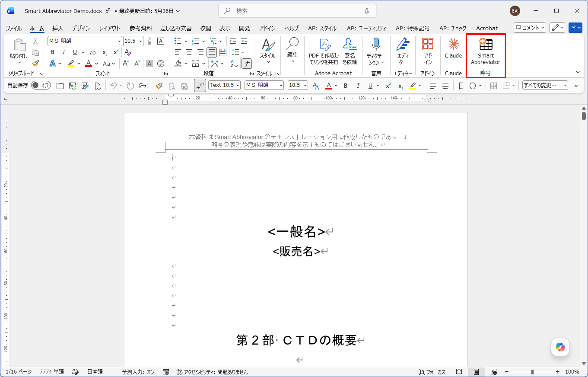Open AP: スタイル tab

pos(322,28)
